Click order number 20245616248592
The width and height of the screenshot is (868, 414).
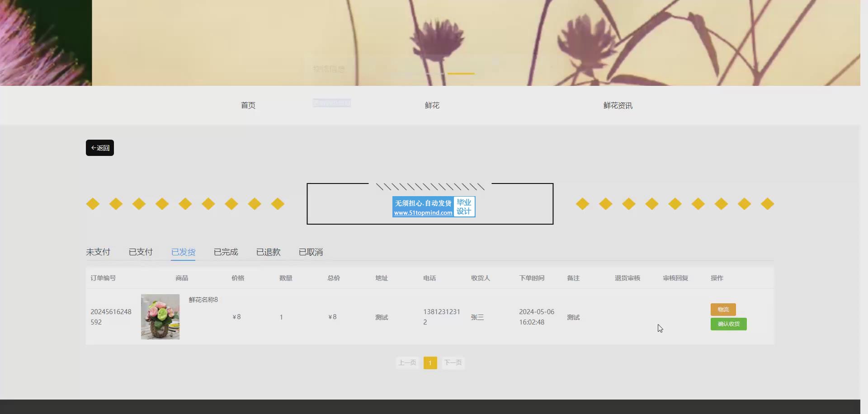(x=111, y=317)
